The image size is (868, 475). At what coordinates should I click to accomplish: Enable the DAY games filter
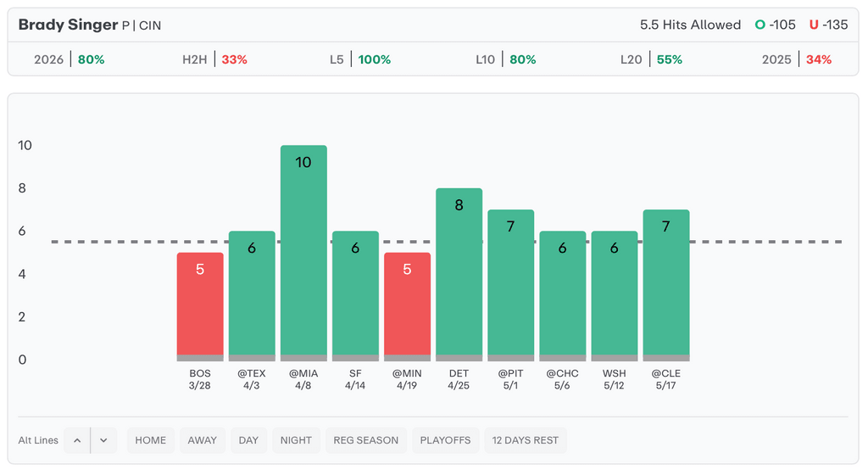[x=248, y=440]
